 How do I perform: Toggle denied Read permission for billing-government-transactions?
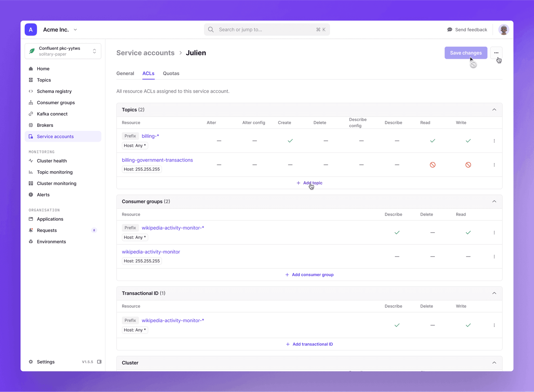pyautogui.click(x=433, y=165)
